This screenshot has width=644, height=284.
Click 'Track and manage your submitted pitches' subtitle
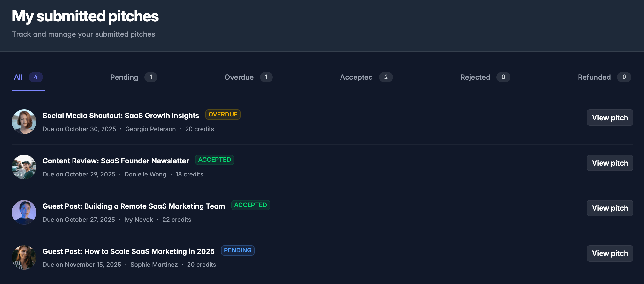coord(83,34)
